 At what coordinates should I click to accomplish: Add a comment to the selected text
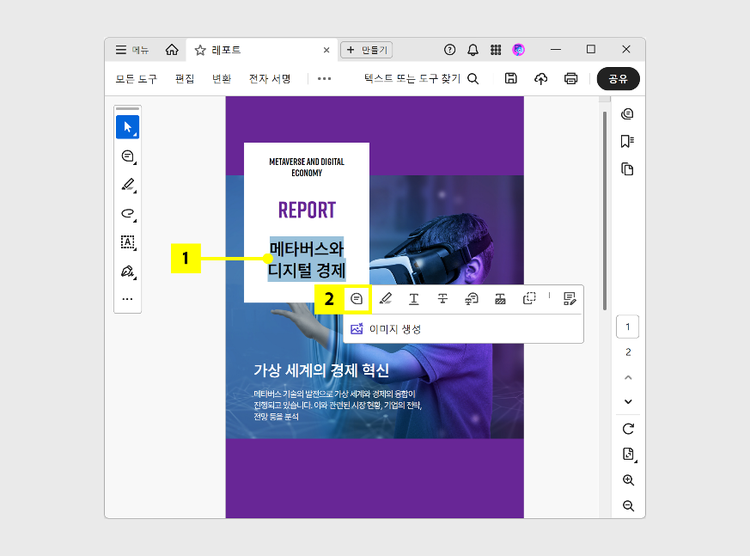(x=356, y=298)
